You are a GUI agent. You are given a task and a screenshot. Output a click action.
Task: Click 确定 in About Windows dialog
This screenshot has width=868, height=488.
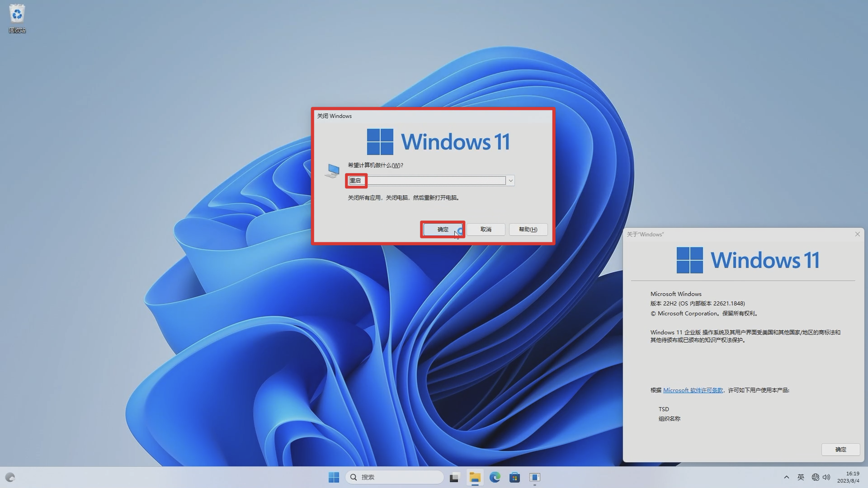click(x=840, y=450)
